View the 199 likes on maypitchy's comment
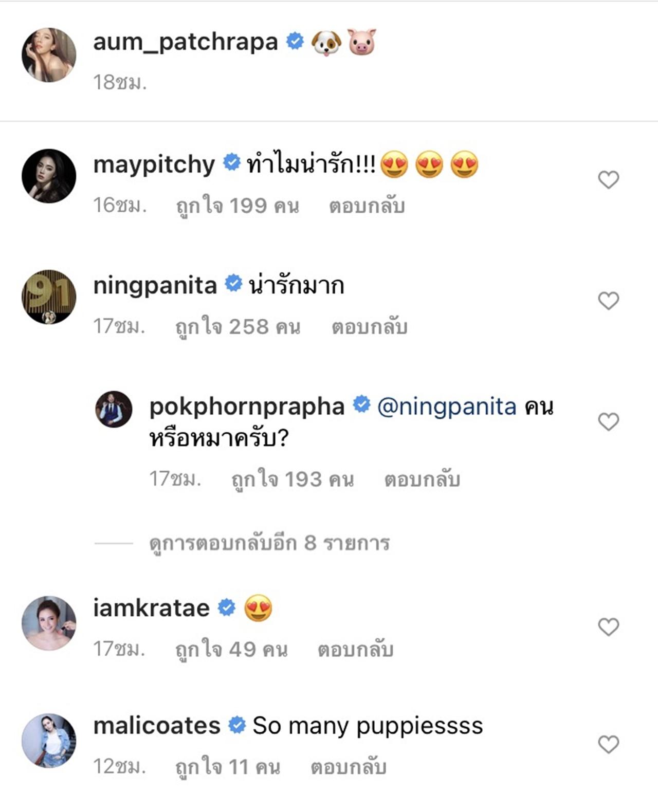The width and height of the screenshot is (658, 812). [x=237, y=206]
